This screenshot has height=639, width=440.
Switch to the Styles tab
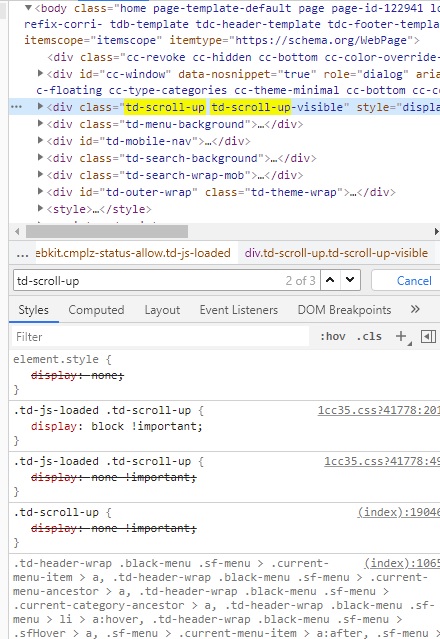(33, 310)
